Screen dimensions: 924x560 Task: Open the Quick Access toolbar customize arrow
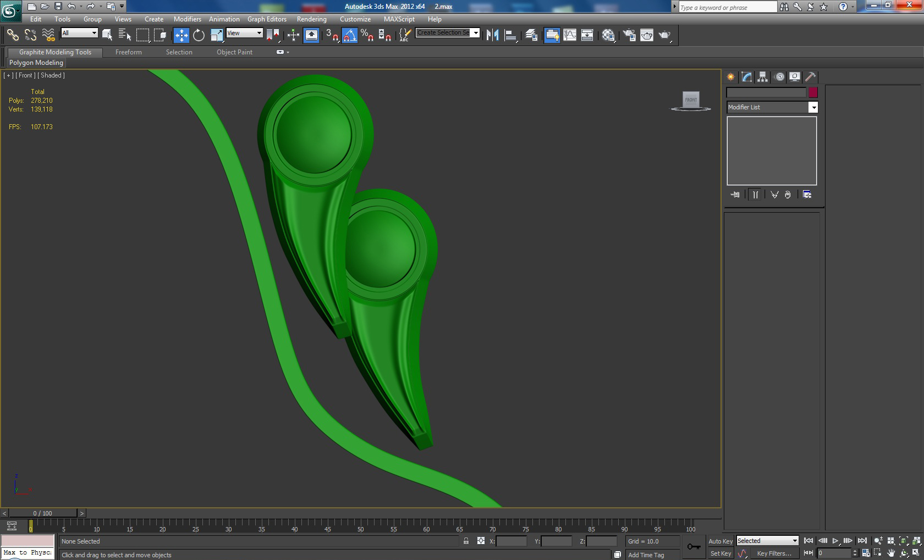coord(122,7)
